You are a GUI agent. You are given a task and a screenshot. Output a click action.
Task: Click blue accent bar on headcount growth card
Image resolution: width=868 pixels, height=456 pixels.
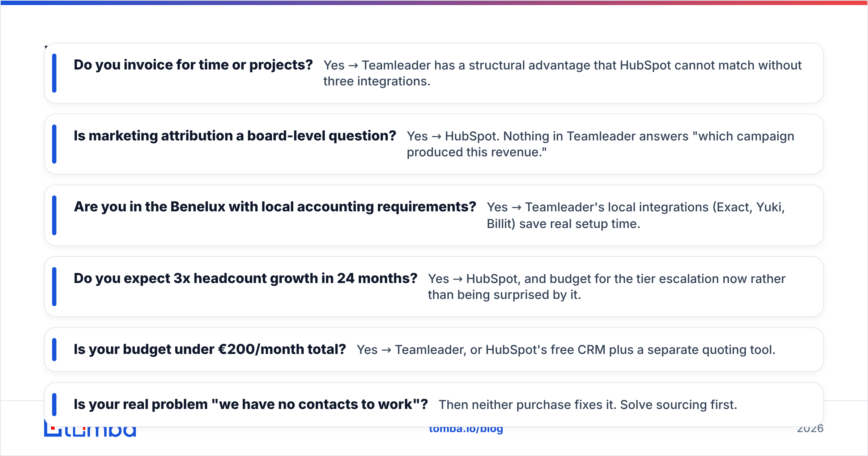coord(54,287)
